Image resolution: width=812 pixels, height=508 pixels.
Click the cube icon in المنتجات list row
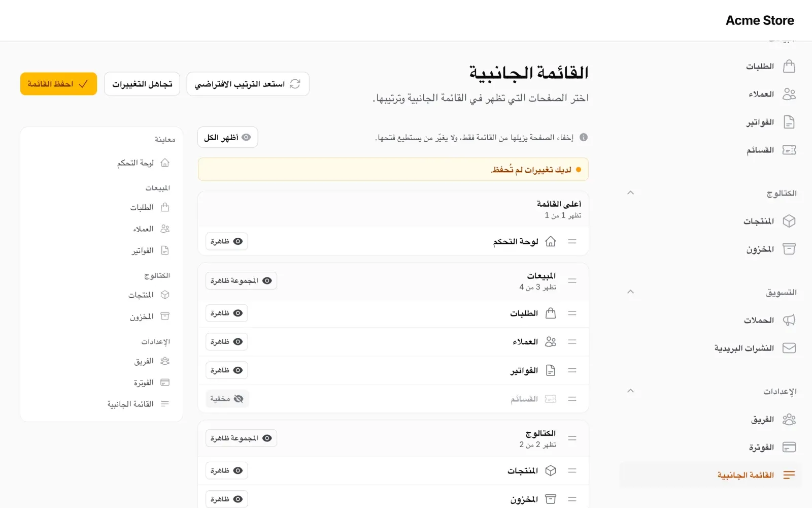[551, 471]
